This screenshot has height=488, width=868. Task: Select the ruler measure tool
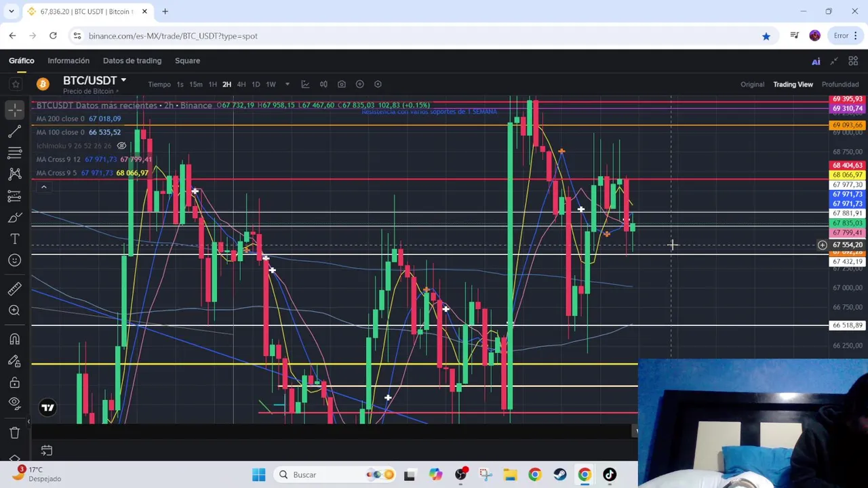pyautogui.click(x=15, y=289)
